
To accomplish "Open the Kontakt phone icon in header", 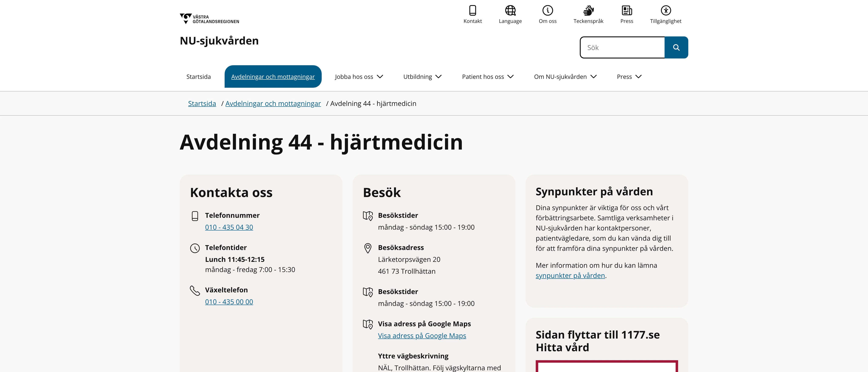I will pos(472,10).
